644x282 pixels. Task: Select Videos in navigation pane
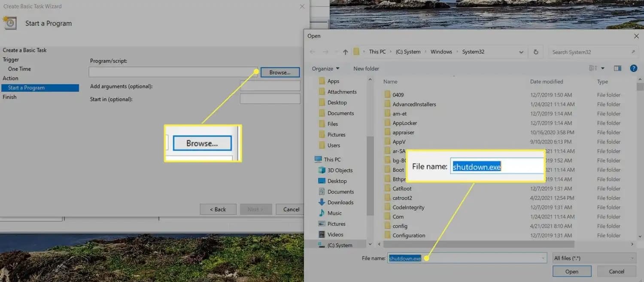click(x=335, y=235)
